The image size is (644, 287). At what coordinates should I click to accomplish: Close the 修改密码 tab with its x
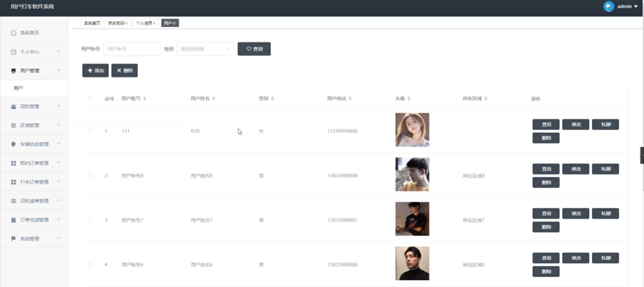click(x=127, y=23)
